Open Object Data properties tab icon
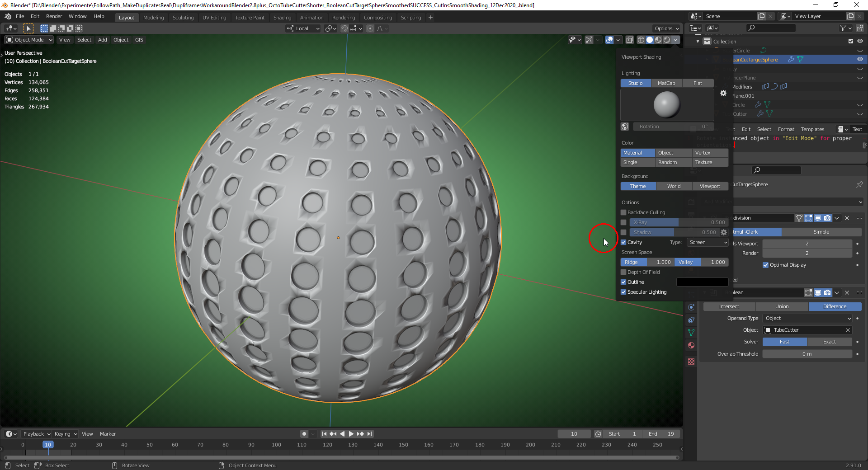Screen dimensions: 868x470 pos(691,333)
